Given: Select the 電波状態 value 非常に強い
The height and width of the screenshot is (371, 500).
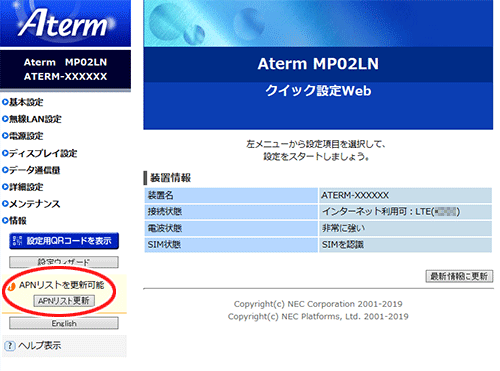Looking at the screenshot, I should [x=343, y=228].
